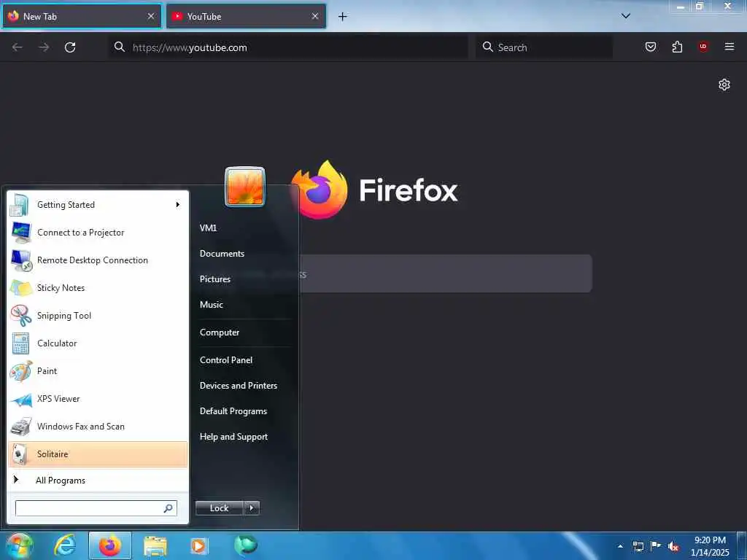Click the magnifier in Start search box
747x560 pixels.
point(169,508)
